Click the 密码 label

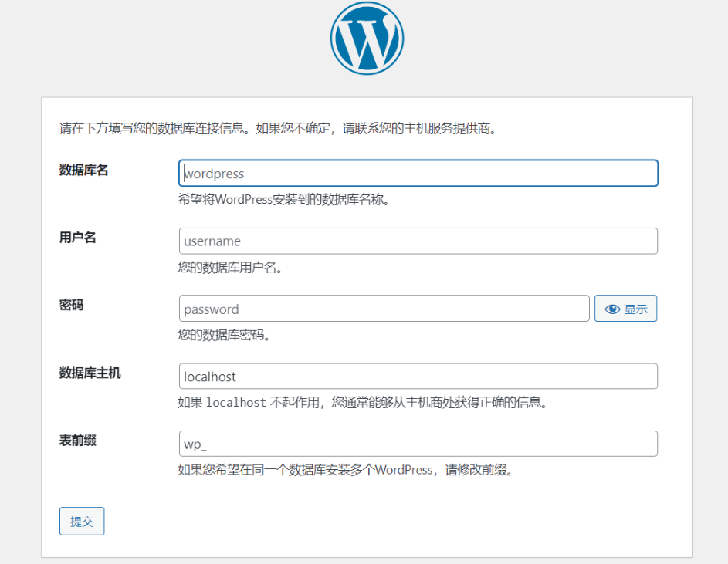click(x=72, y=305)
